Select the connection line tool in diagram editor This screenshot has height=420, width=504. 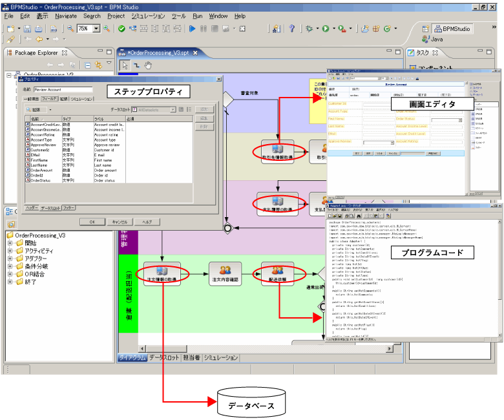tap(137, 65)
